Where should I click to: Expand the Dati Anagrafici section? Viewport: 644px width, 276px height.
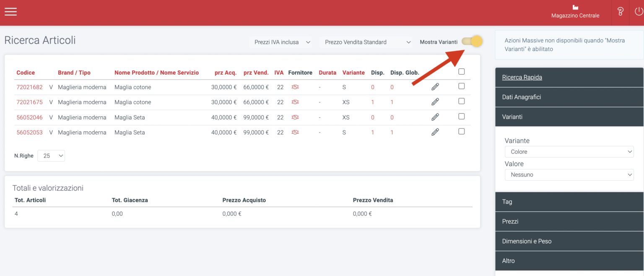click(569, 97)
